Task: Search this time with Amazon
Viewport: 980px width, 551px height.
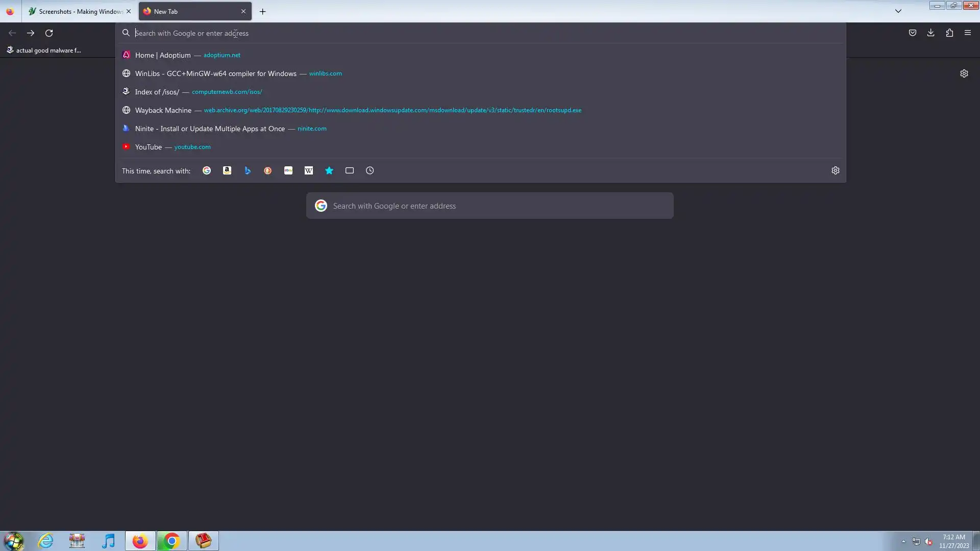Action: tap(227, 170)
